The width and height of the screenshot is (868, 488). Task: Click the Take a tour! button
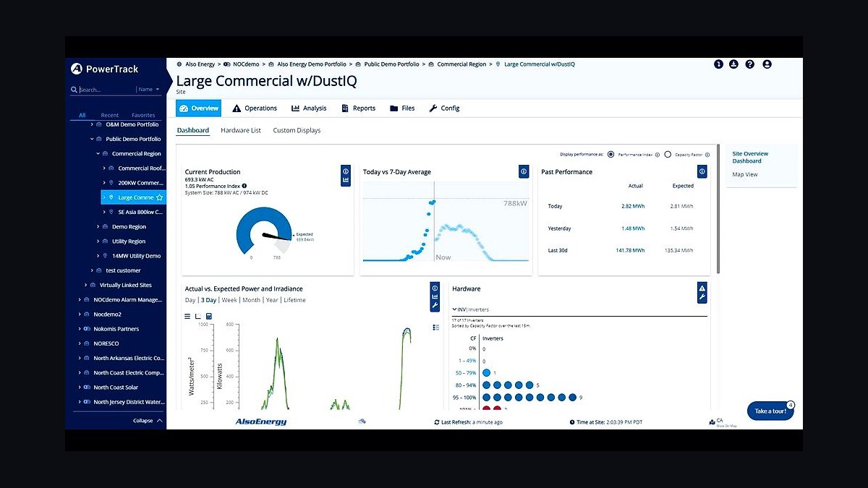(x=770, y=411)
